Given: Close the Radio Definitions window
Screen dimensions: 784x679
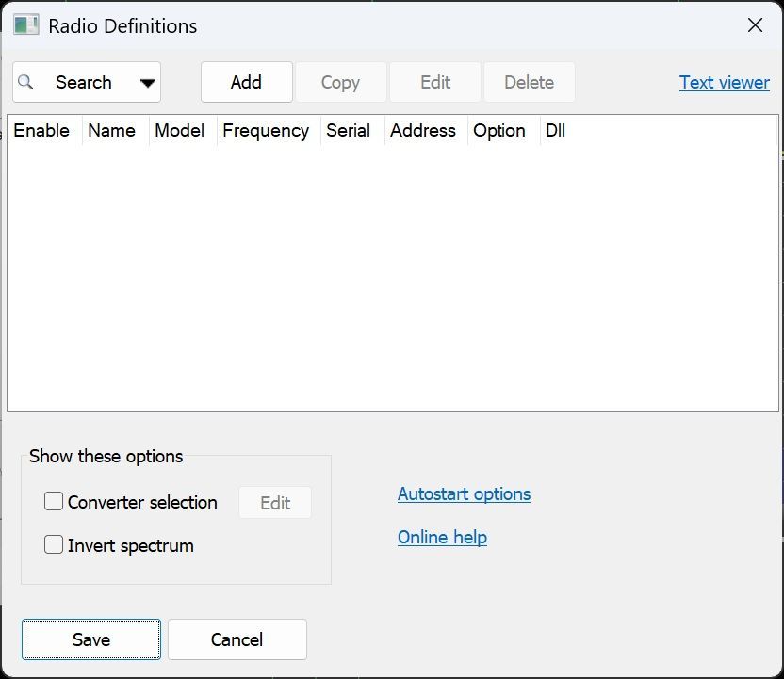Looking at the screenshot, I should (755, 25).
